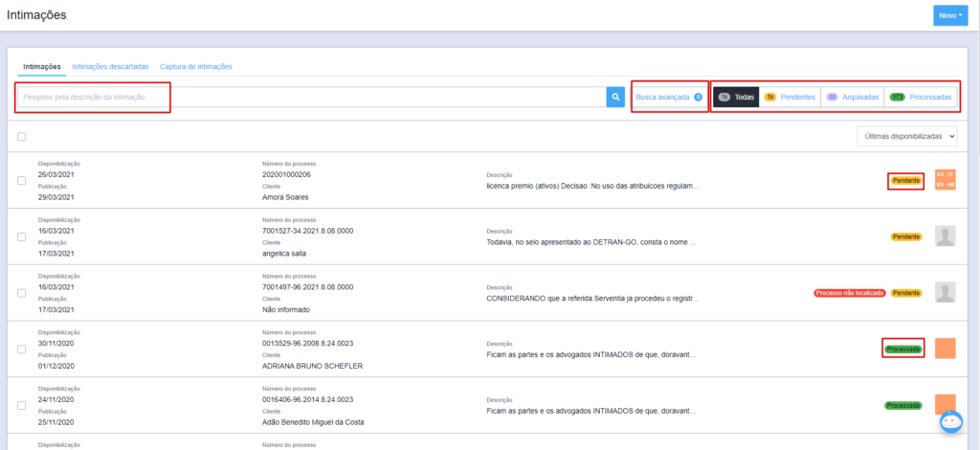Viewport: 980px width, 450px height.
Task: Show only Arquivadas intimações
Action: [x=851, y=97]
